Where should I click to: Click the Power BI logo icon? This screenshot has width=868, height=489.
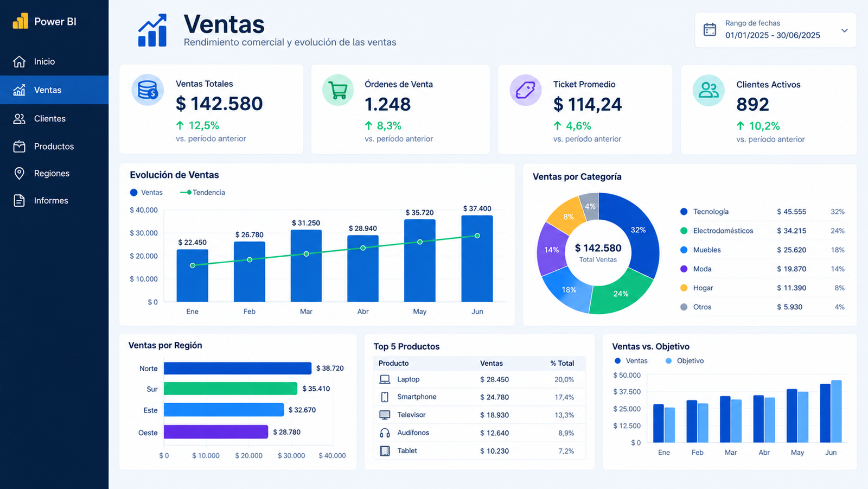click(20, 21)
